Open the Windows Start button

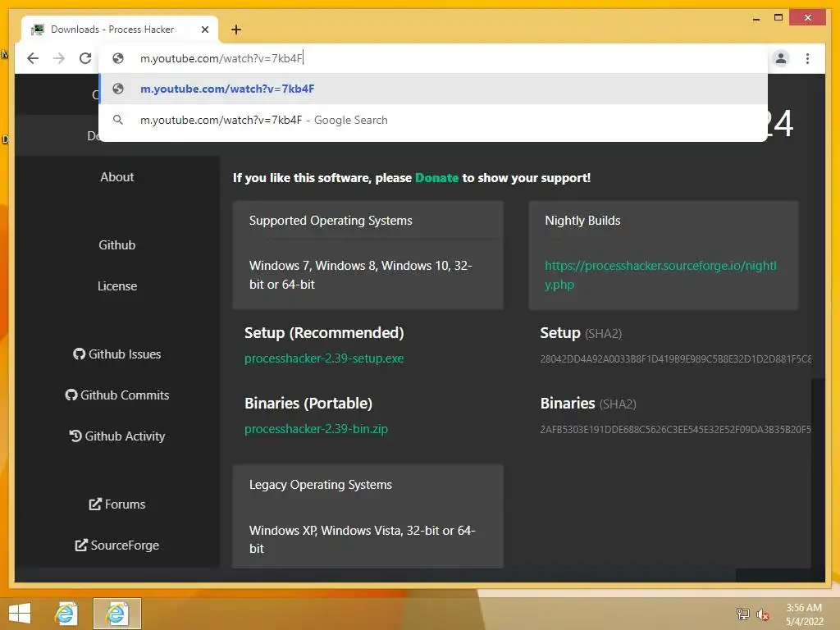(x=20, y=614)
